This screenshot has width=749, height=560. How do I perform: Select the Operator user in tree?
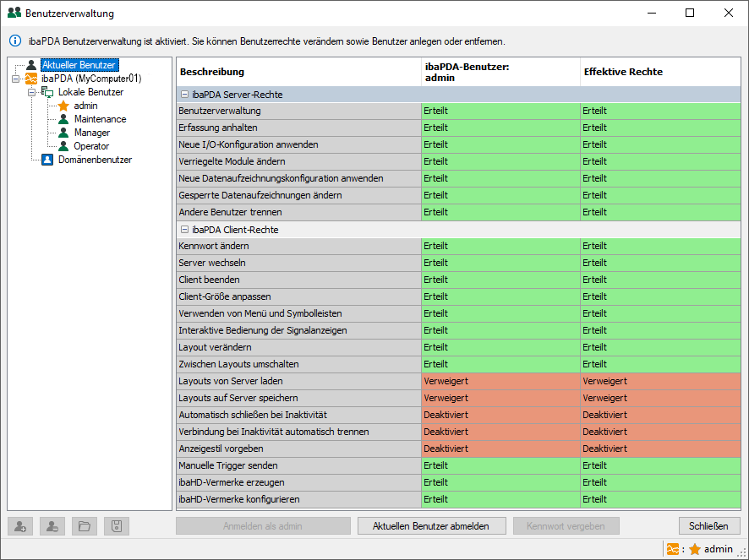point(91,146)
